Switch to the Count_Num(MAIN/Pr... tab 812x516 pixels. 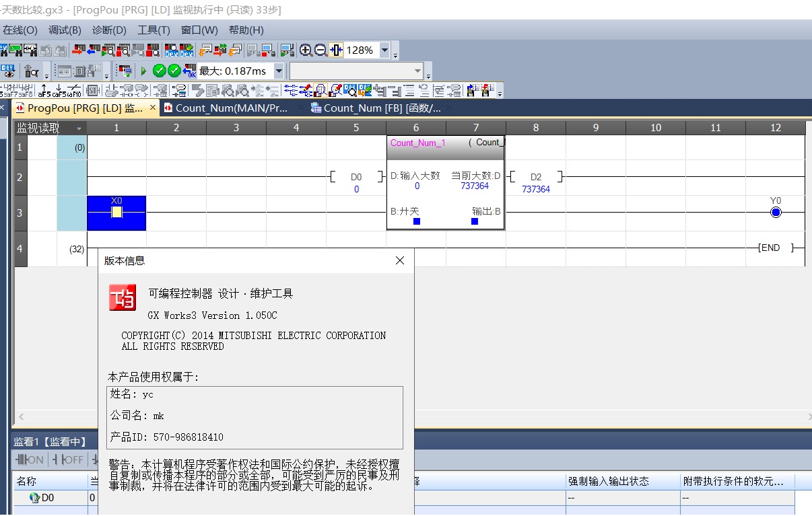click(x=232, y=108)
